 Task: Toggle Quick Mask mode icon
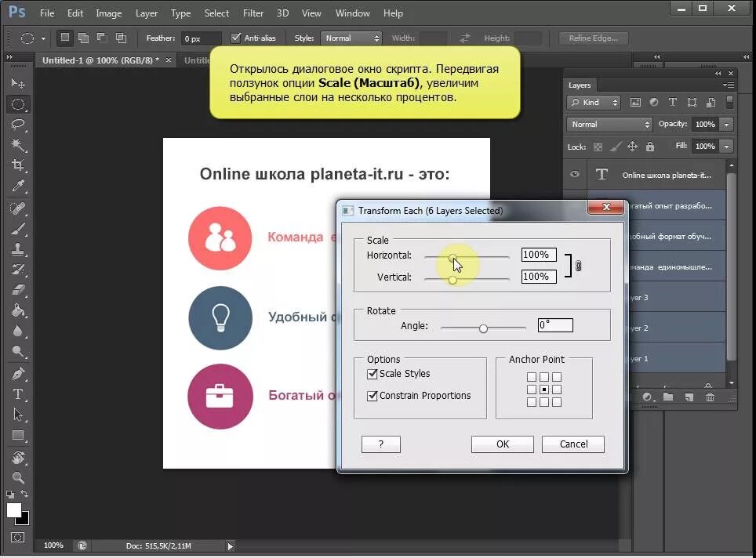pyautogui.click(x=18, y=538)
